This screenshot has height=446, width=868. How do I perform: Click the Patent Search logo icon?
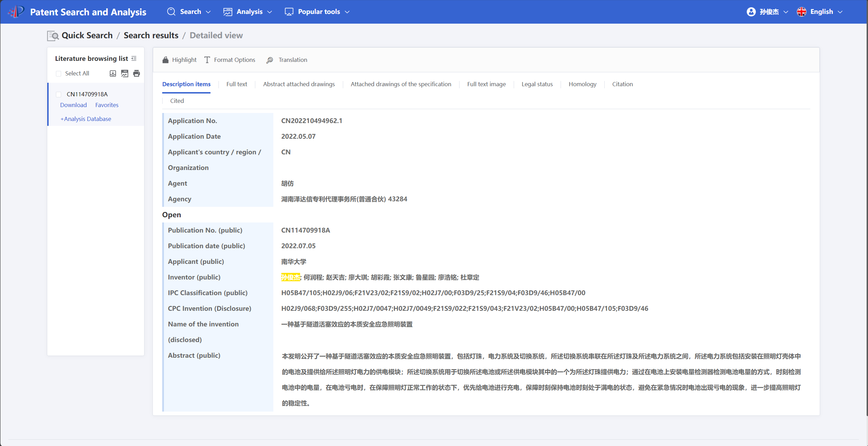16,12
